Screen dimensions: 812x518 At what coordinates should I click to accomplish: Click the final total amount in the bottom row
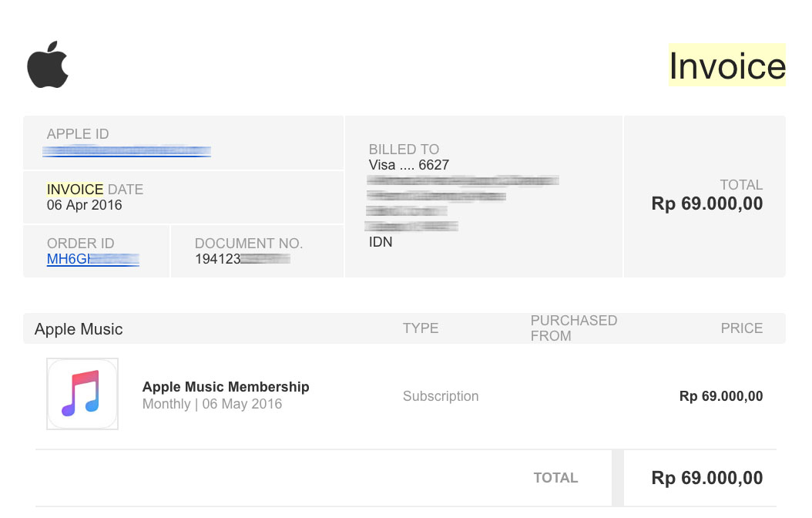coord(706,478)
